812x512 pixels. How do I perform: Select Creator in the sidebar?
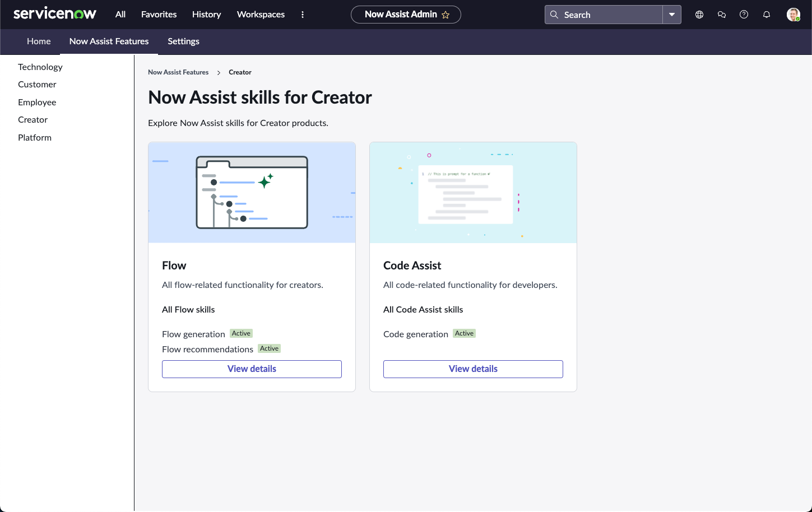pos(33,120)
